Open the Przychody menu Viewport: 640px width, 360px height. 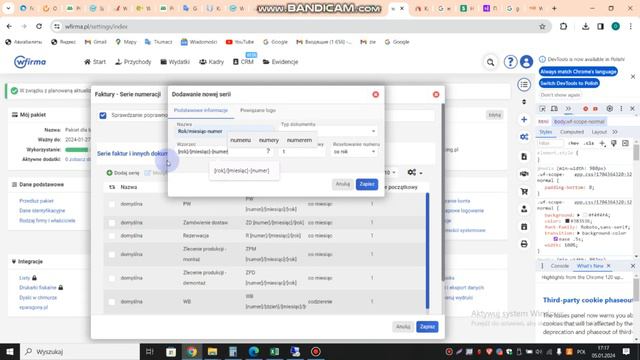click(133, 62)
